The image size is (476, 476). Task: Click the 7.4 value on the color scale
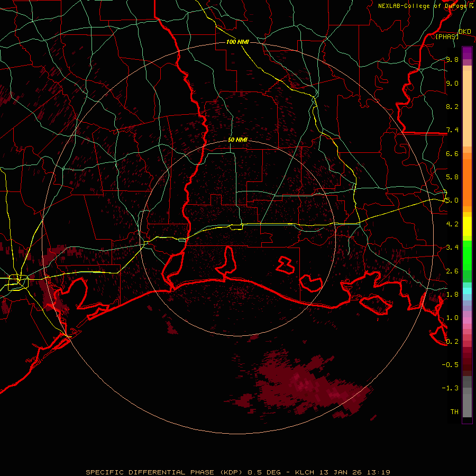[452, 130]
